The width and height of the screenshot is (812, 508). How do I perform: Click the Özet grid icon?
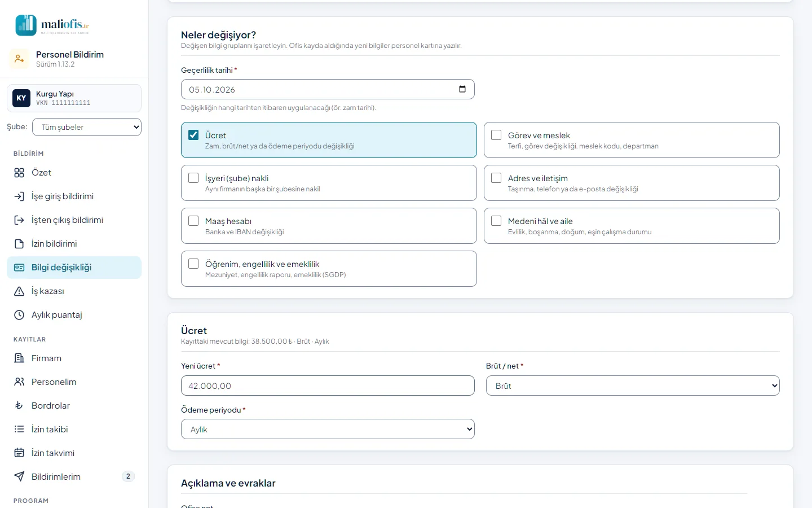point(19,173)
